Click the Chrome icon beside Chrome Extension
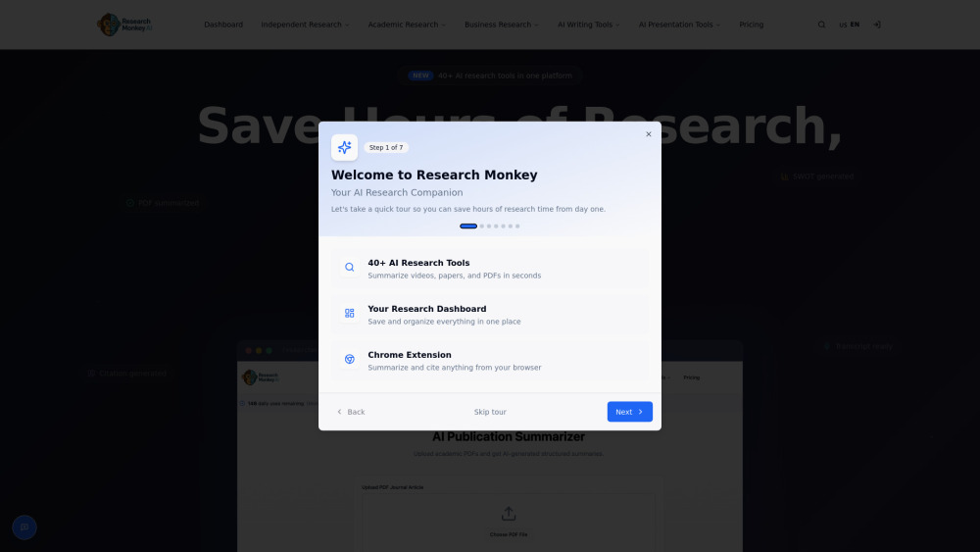The height and width of the screenshot is (552, 980). tap(350, 359)
